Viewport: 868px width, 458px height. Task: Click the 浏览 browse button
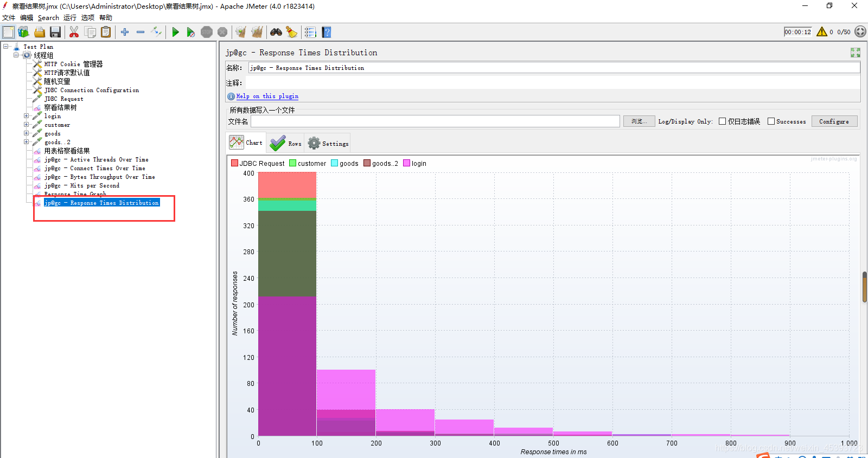639,121
